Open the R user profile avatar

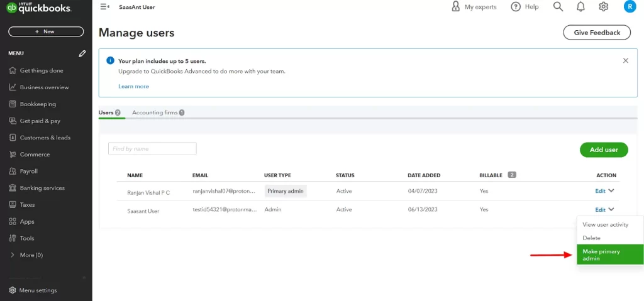[x=629, y=7]
